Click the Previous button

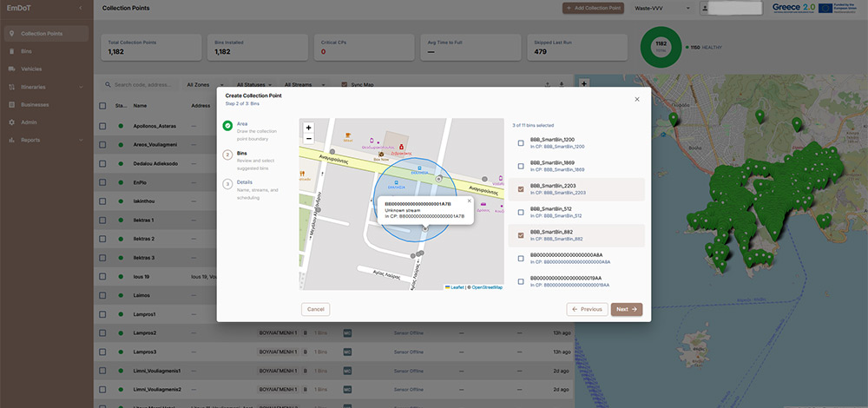(587, 309)
